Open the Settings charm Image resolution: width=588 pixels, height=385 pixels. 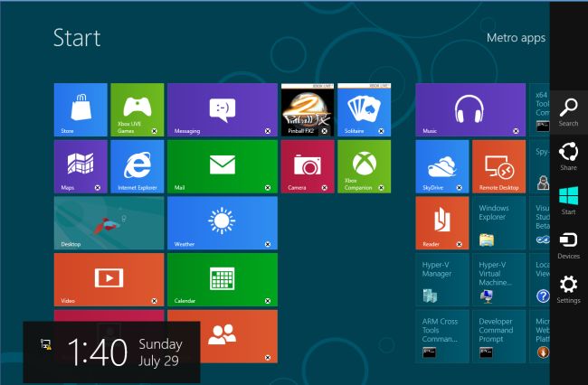tap(568, 289)
